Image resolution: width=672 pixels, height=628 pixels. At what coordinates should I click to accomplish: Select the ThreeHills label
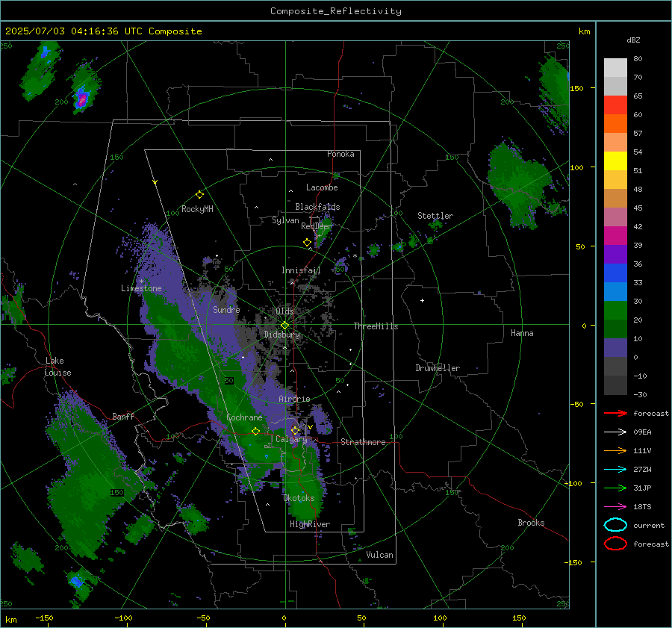pyautogui.click(x=376, y=326)
